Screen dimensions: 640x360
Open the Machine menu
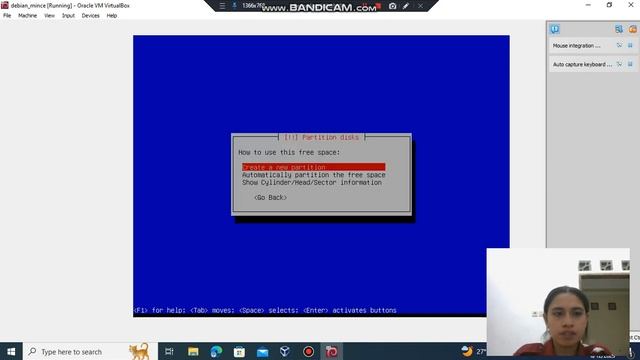point(27,16)
